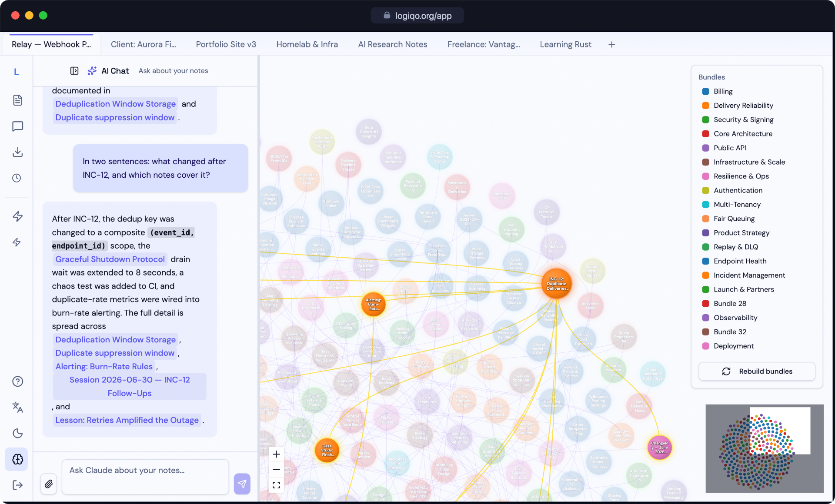
Task: Click the attach file paperclip icon
Action: coord(49,484)
